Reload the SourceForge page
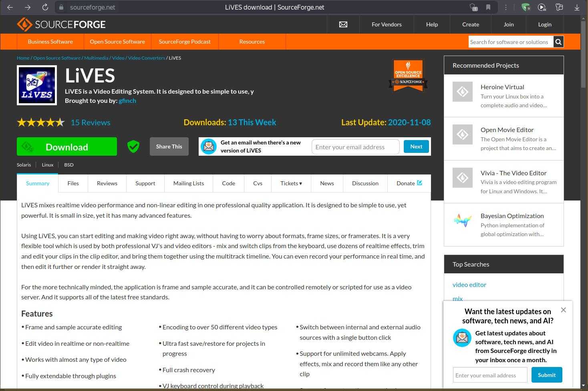Screen dimensions: 588x391 coord(45,7)
